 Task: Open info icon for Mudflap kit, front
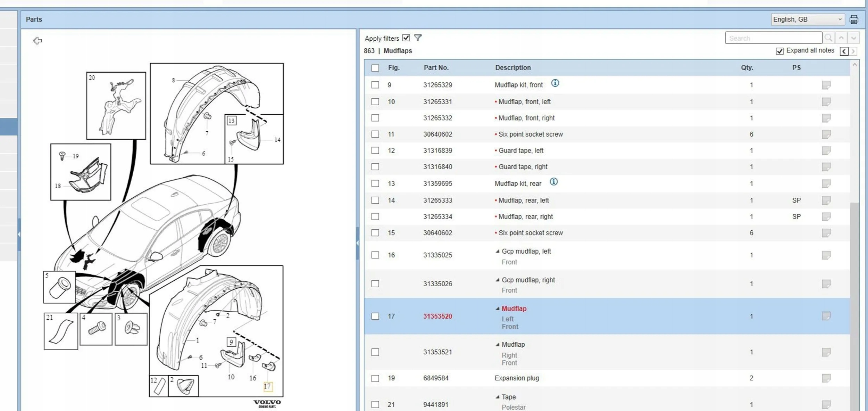point(555,83)
